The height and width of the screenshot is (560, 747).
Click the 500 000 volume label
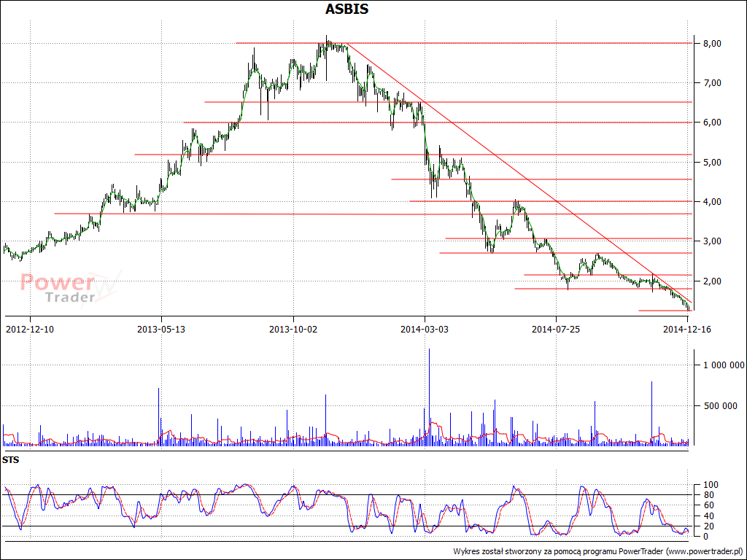pos(721,405)
